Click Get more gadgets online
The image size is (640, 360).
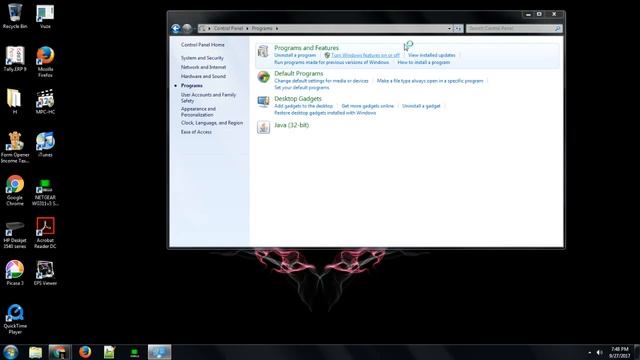click(x=367, y=106)
